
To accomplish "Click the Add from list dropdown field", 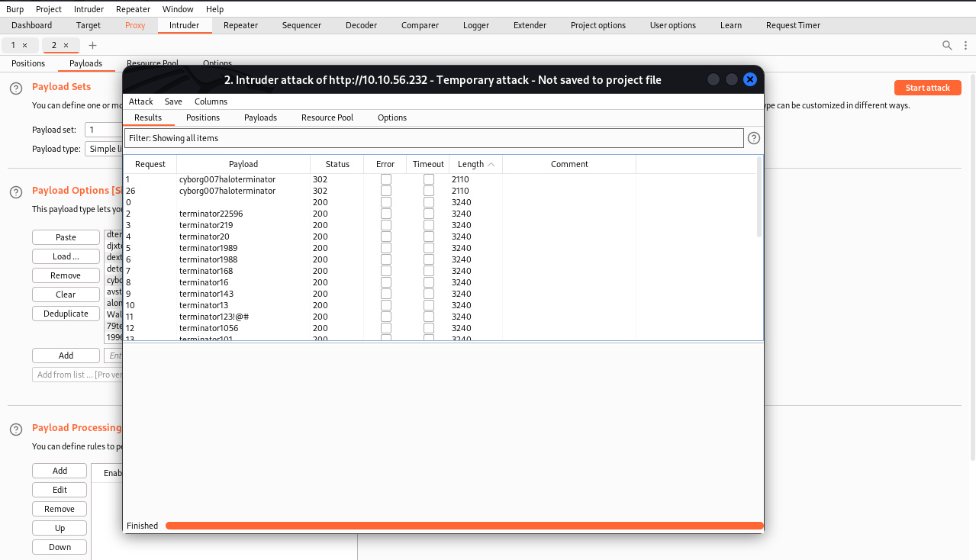I will pos(77,375).
